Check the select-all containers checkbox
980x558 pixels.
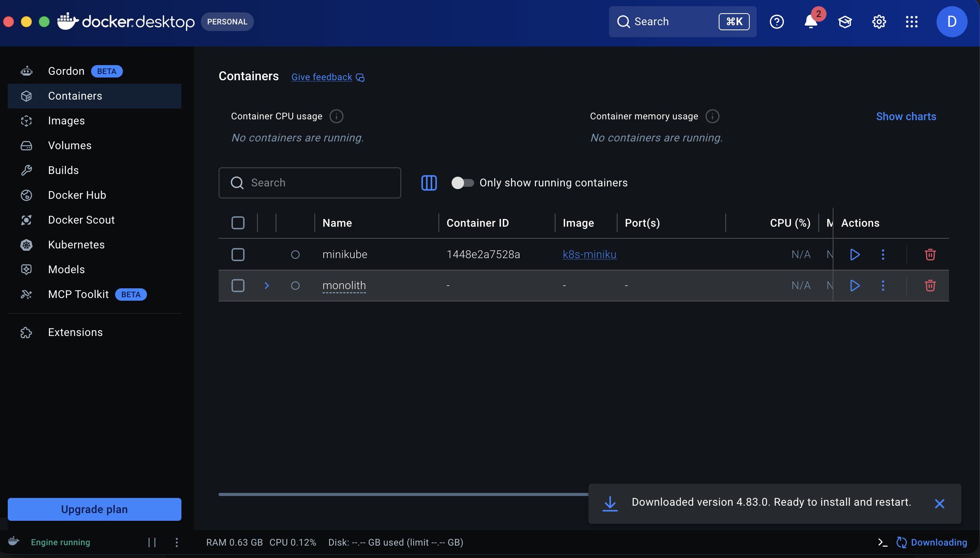tap(238, 223)
